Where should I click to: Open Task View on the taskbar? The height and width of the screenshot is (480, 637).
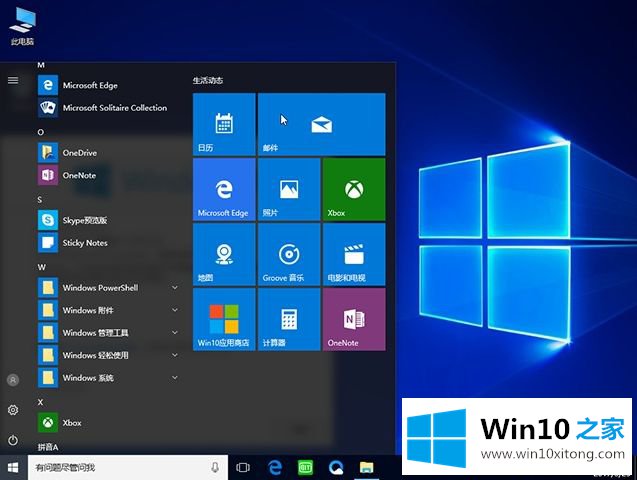tap(243, 467)
